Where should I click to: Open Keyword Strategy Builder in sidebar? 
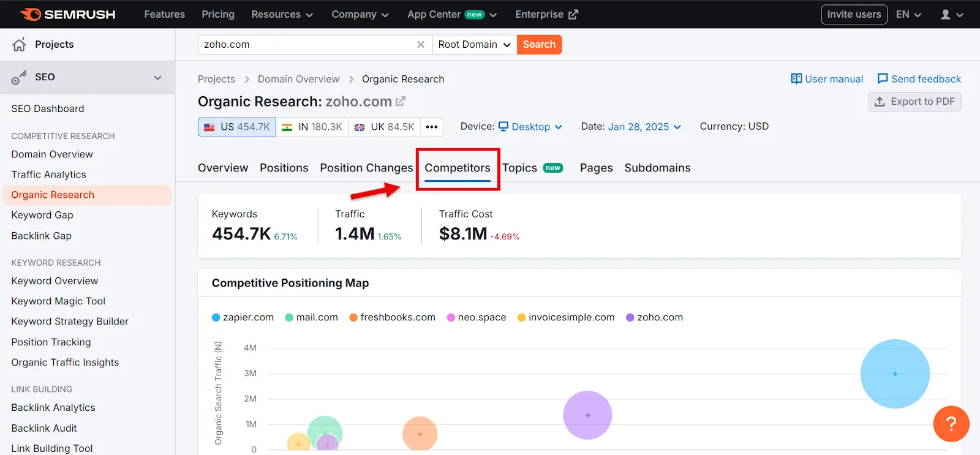coord(70,322)
